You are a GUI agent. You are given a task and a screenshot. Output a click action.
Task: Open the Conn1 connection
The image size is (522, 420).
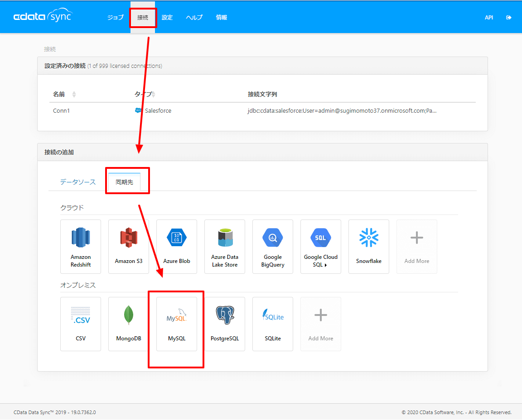click(61, 111)
